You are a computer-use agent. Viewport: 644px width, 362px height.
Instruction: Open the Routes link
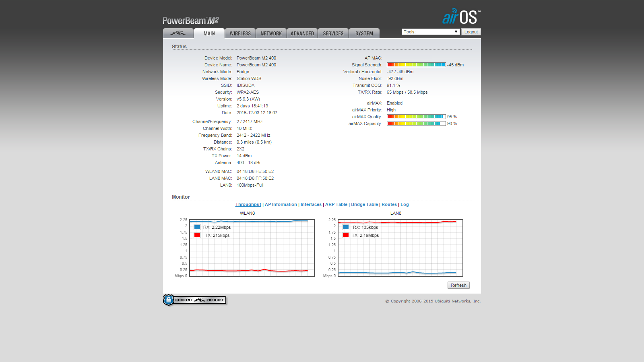[x=389, y=204]
